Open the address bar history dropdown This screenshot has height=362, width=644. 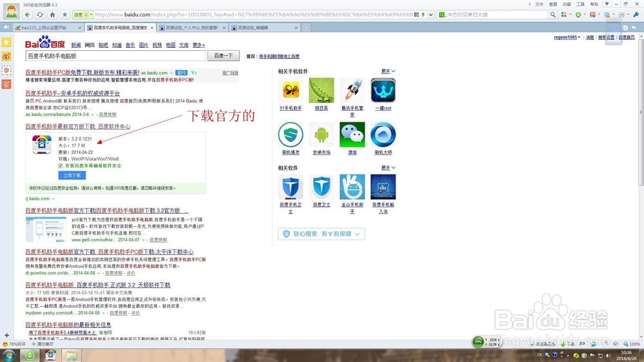[x=431, y=15]
